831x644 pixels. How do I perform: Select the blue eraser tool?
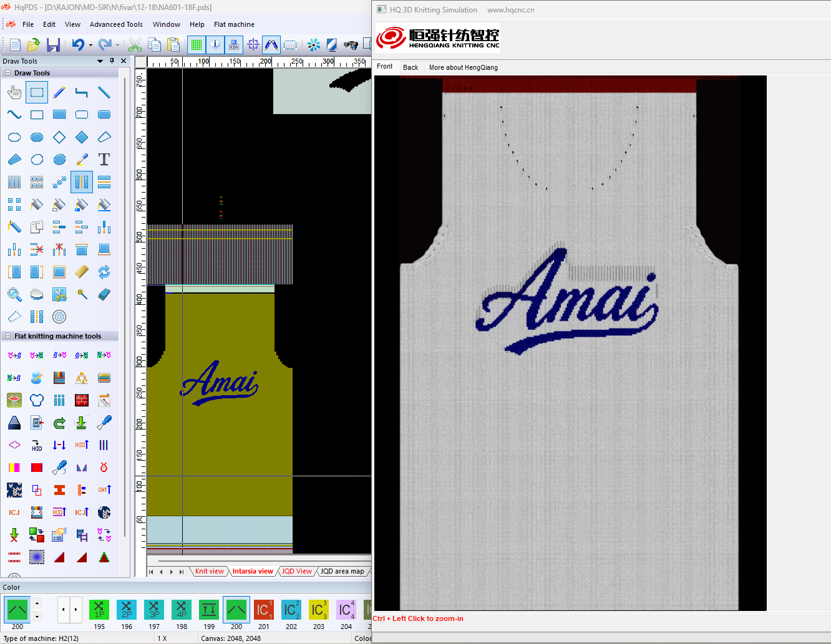104,294
